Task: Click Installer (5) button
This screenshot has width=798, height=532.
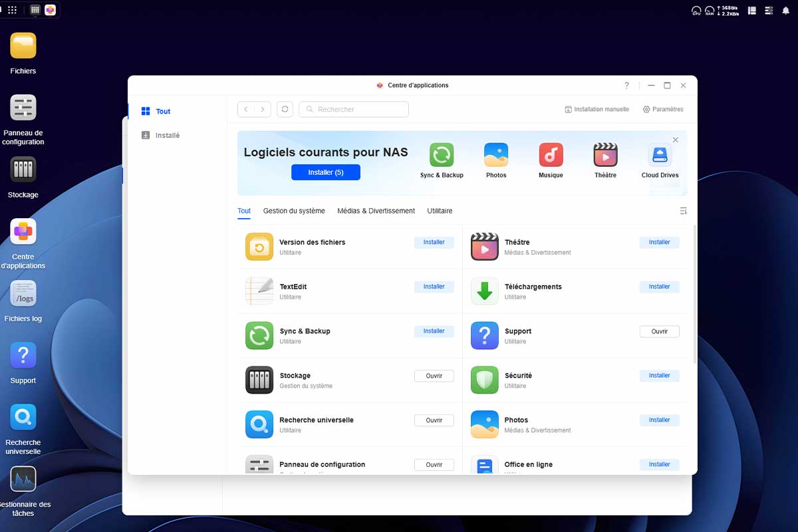Action: click(326, 172)
